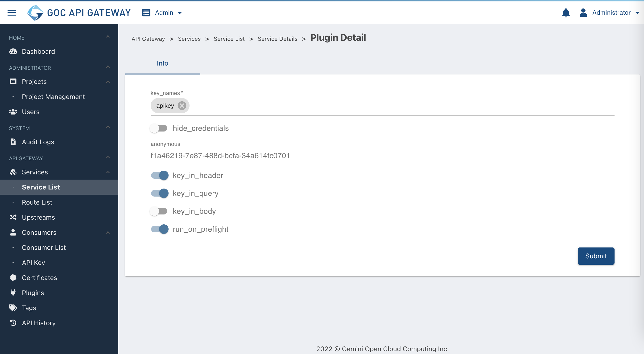Click the notification bell icon
This screenshot has width=644, height=354.
click(566, 12)
